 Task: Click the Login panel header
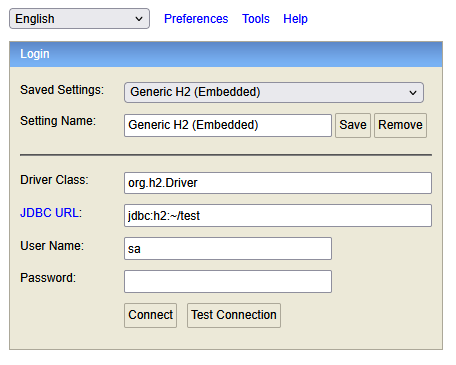tap(226, 54)
